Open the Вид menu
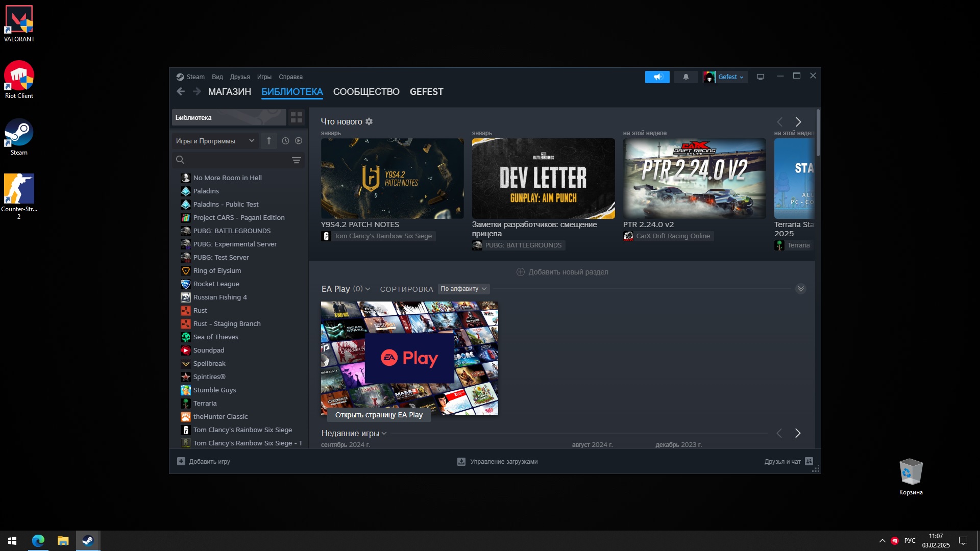Viewport: 980px width, 551px height. click(x=217, y=77)
